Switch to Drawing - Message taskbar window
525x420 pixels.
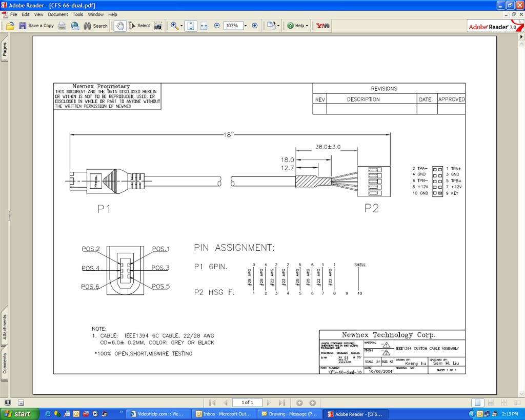click(290, 414)
